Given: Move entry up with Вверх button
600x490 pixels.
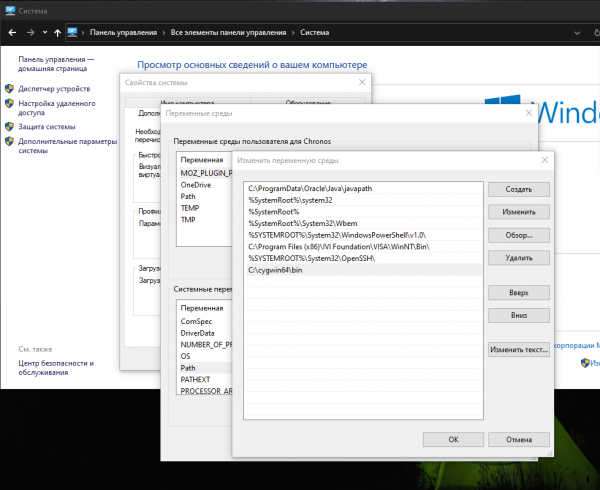Looking at the screenshot, I should (518, 292).
